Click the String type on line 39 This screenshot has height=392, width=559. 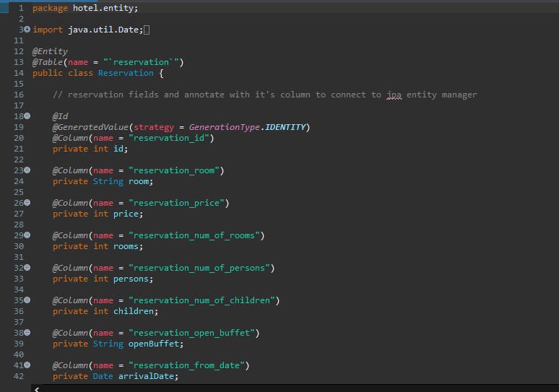(108, 344)
